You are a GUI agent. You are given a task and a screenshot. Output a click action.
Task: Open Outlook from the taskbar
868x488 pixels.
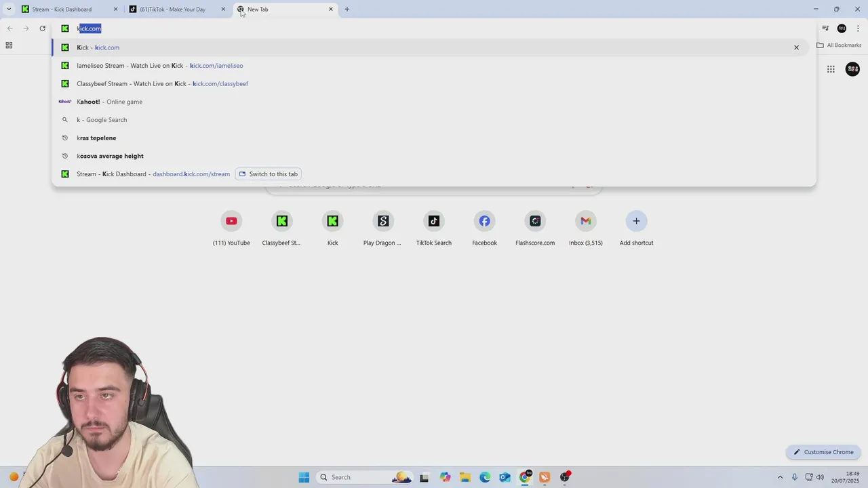[505, 477]
